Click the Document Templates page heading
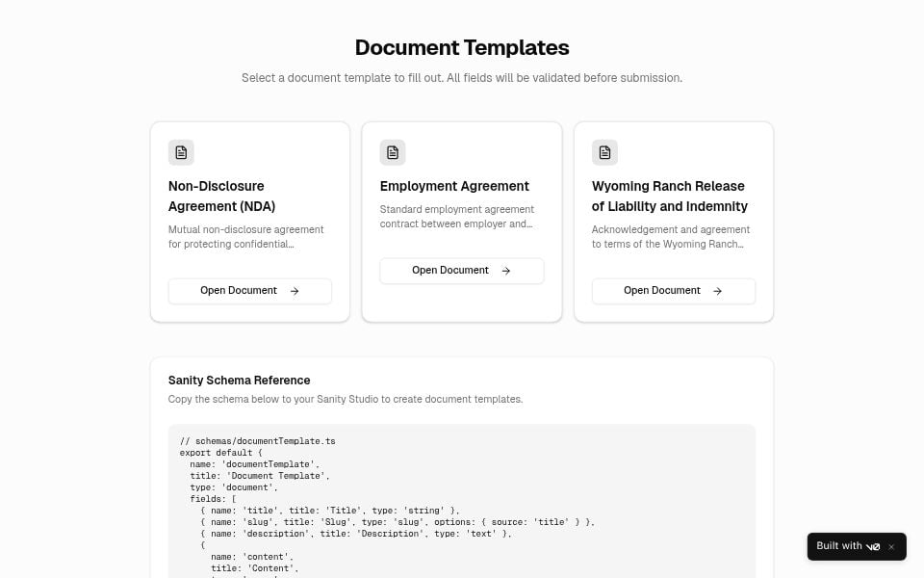 point(462,48)
